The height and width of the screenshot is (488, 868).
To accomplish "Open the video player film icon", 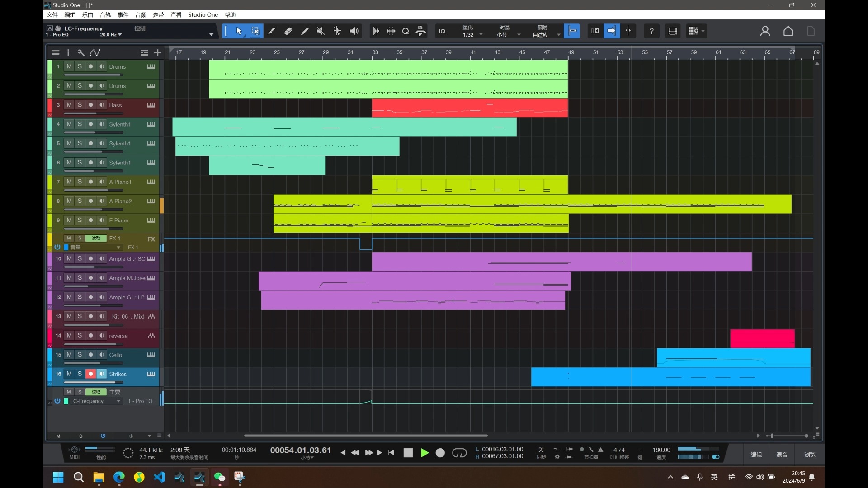I will (x=673, y=31).
